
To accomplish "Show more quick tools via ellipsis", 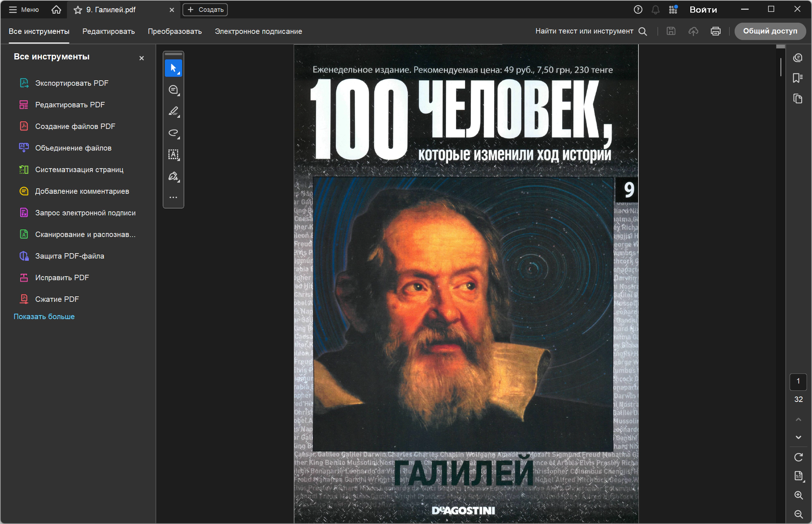I will 173,197.
